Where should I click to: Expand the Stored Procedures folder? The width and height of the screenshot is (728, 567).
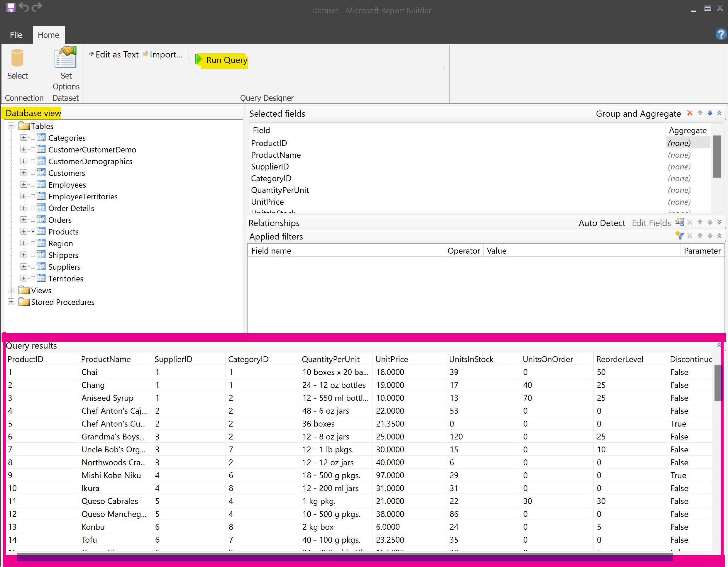11,302
